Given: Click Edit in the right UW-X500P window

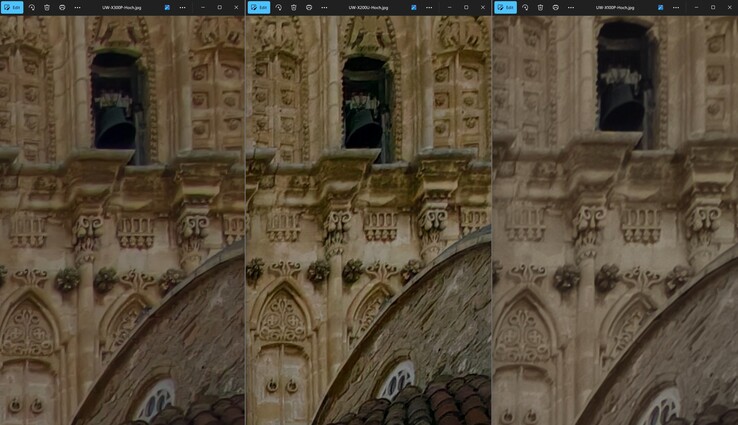Looking at the screenshot, I should [x=506, y=7].
